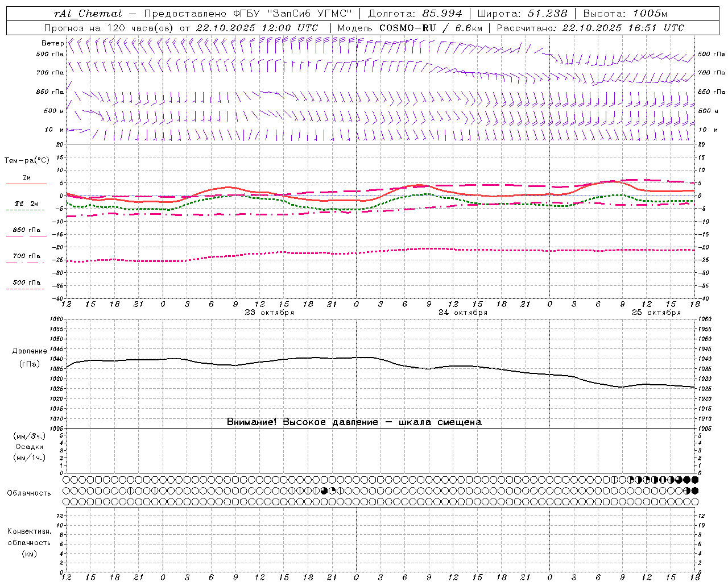Click the '(мм/1ч.)' precipitation unit label
728x582 pixels.
30,458
